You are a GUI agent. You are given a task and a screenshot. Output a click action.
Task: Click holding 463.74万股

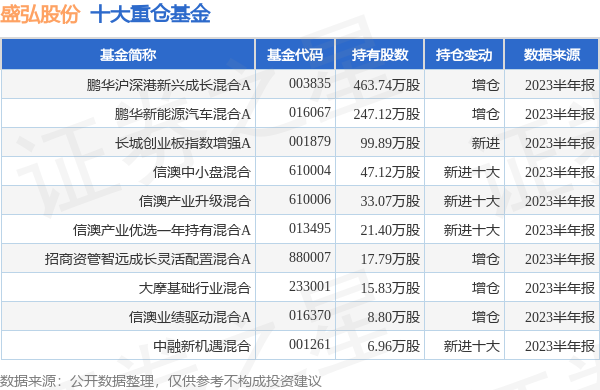click(x=386, y=85)
